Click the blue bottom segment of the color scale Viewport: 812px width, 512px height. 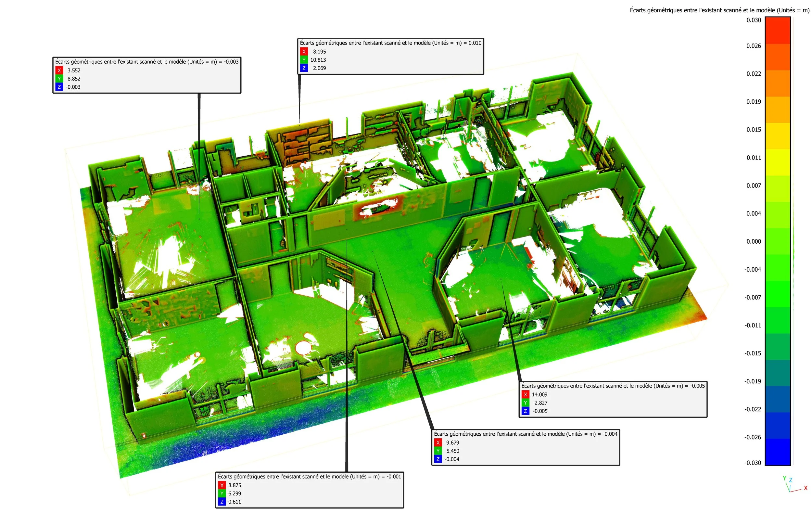click(778, 452)
